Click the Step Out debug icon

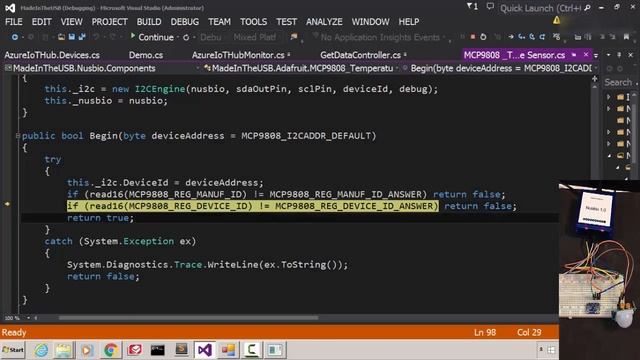542,37
